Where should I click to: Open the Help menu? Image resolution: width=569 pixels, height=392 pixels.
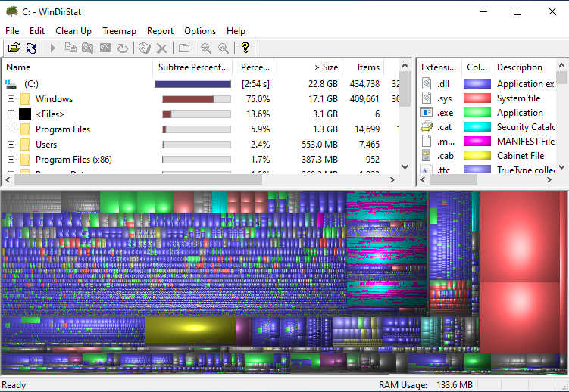[236, 31]
